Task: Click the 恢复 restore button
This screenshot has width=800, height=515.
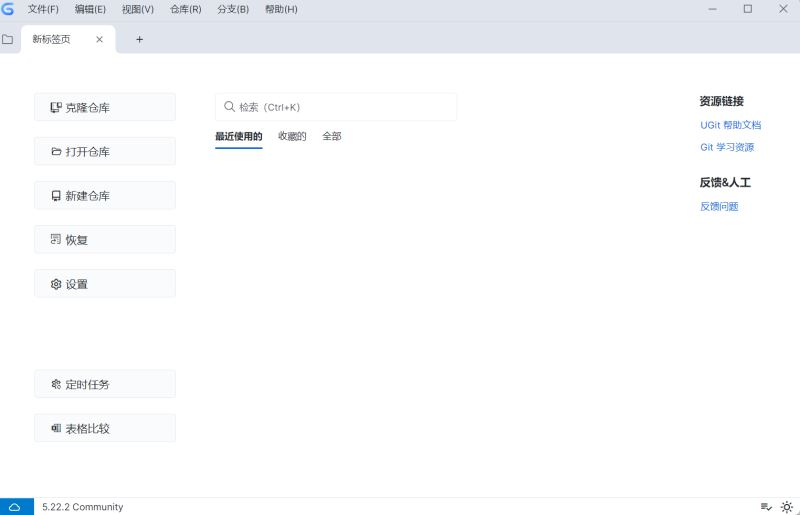Action: point(105,240)
